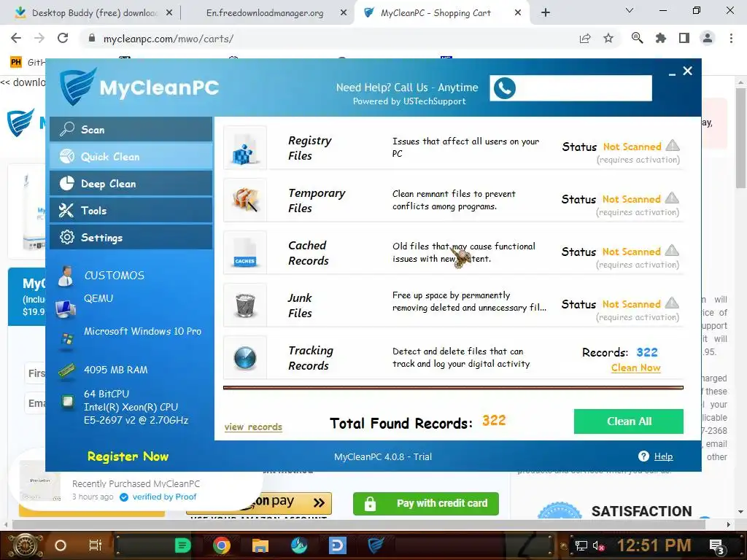Click the 'Total Found Records:' label

400,423
